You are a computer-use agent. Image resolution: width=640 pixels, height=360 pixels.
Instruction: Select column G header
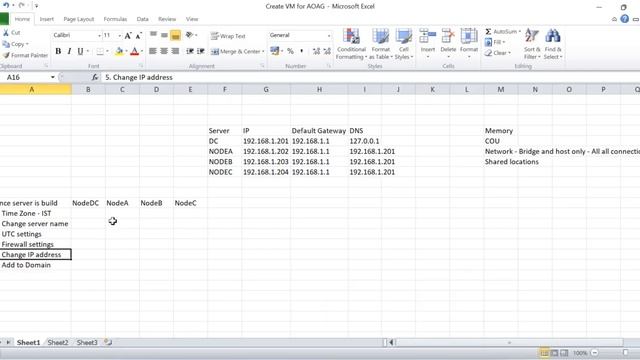tap(266, 89)
